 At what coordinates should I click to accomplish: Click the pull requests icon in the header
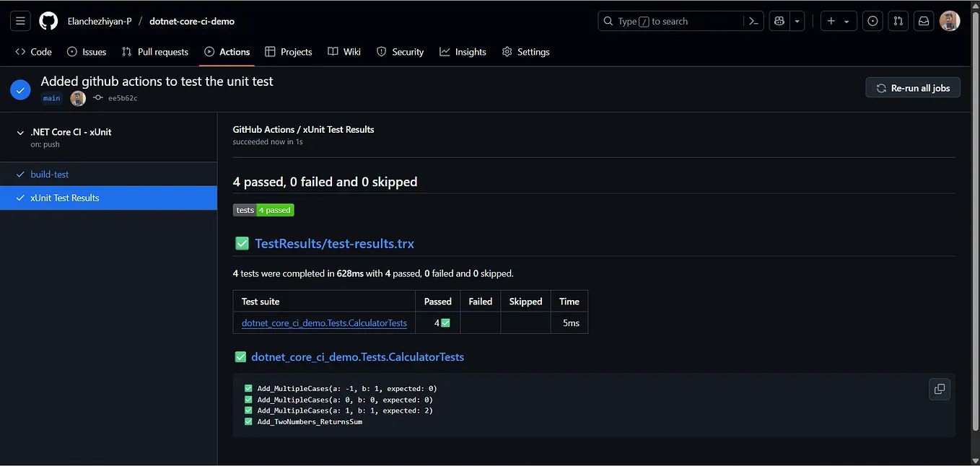(898, 21)
